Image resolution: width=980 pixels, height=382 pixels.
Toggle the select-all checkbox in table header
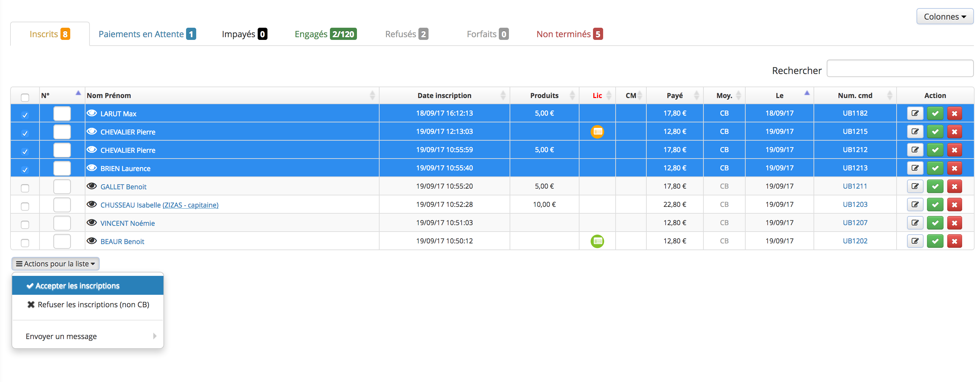(25, 97)
